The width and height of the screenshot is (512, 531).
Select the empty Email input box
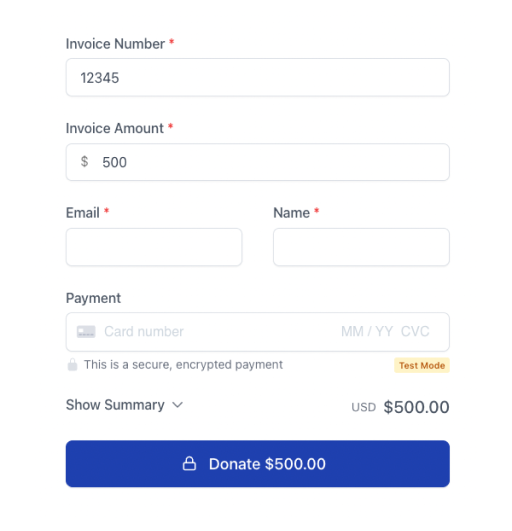click(x=154, y=247)
